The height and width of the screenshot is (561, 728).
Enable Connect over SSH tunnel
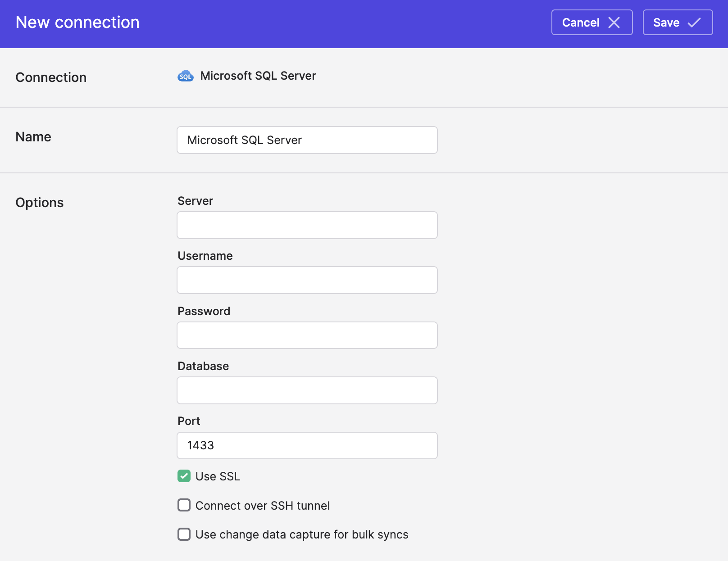coord(184,505)
